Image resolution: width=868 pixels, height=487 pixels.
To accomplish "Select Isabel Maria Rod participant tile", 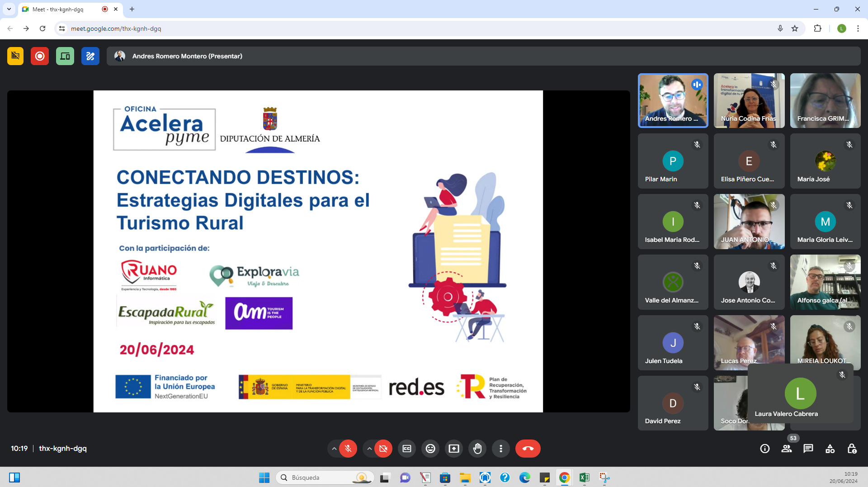I will point(673,222).
